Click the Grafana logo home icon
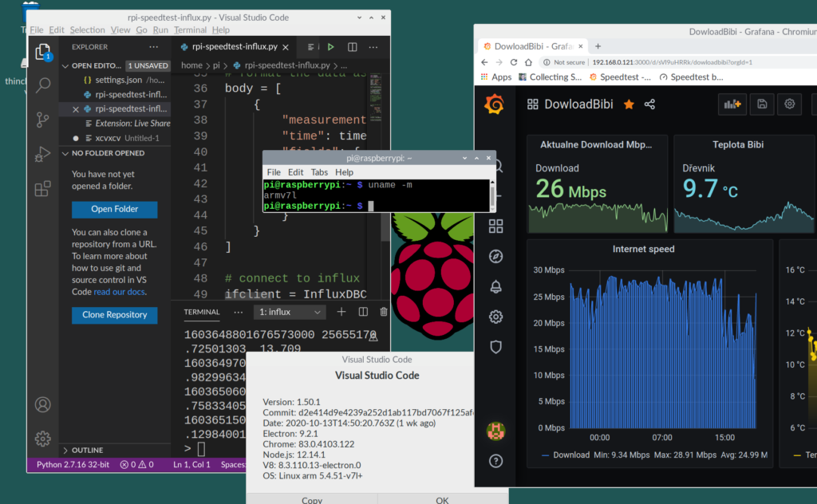 [494, 104]
